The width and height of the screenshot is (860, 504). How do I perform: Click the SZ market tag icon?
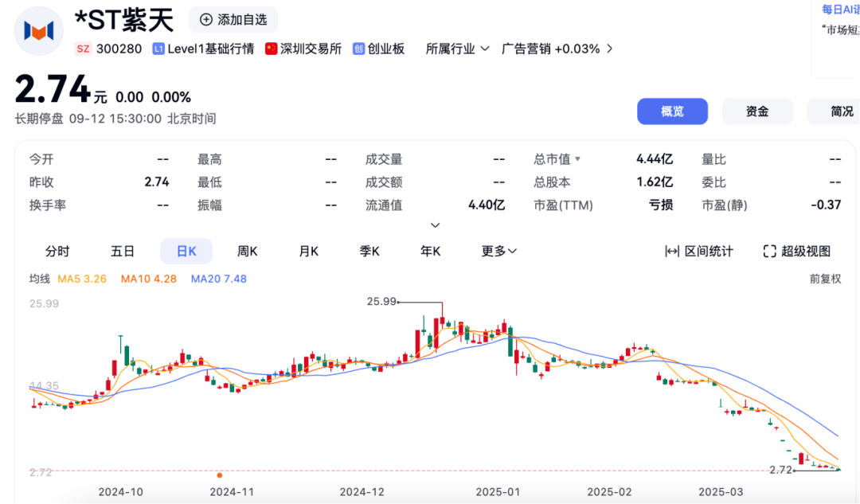83,49
